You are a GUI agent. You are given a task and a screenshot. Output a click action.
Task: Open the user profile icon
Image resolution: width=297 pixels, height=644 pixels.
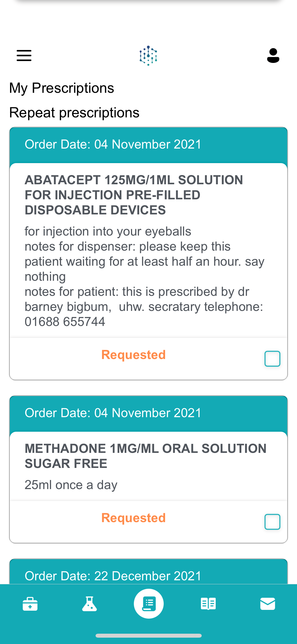click(x=273, y=56)
